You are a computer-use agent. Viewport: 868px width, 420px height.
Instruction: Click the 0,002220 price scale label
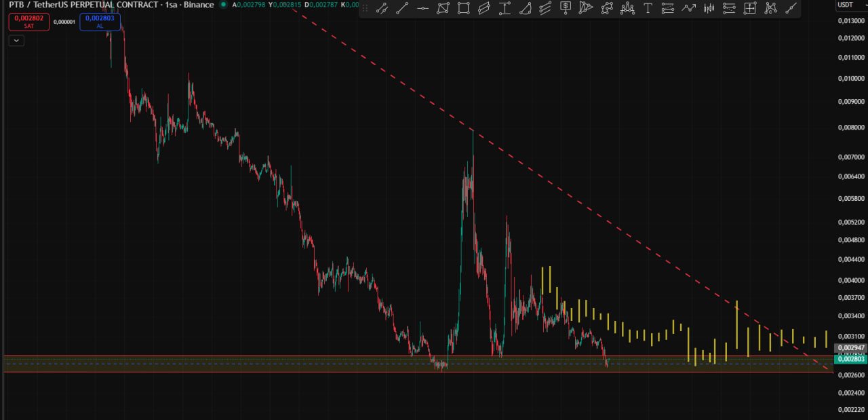pyautogui.click(x=851, y=409)
